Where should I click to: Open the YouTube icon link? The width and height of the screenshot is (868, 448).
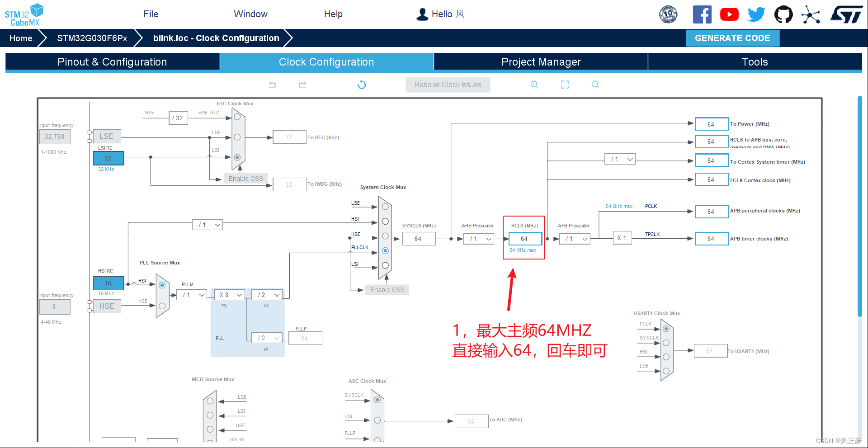[729, 14]
